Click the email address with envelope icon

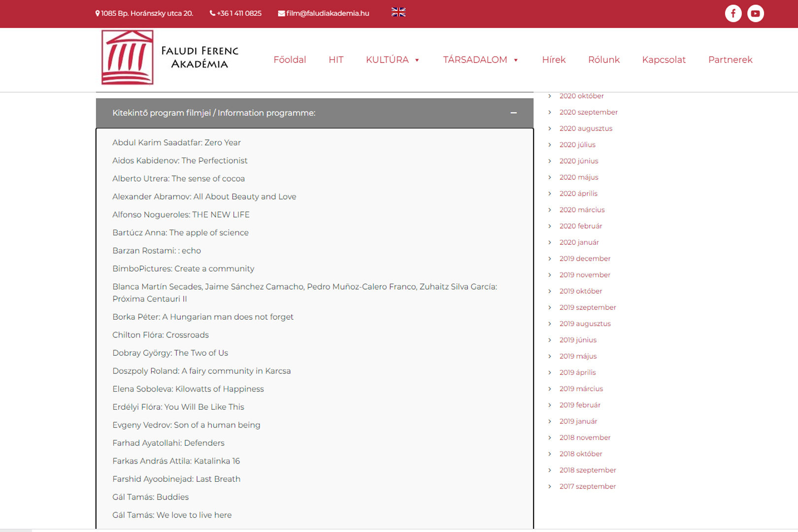(324, 13)
